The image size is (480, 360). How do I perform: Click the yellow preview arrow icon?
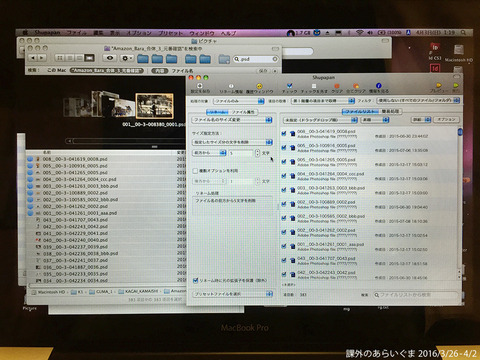pos(438,86)
